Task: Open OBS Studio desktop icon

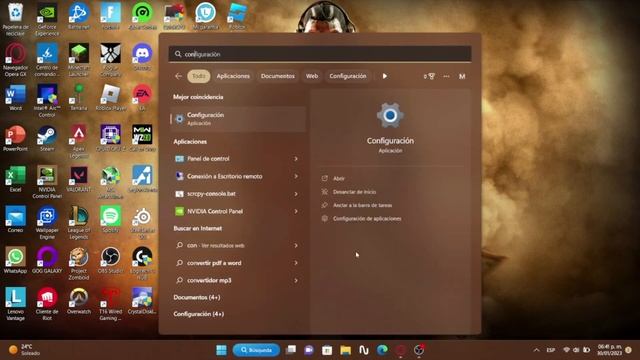Action: coord(110,260)
